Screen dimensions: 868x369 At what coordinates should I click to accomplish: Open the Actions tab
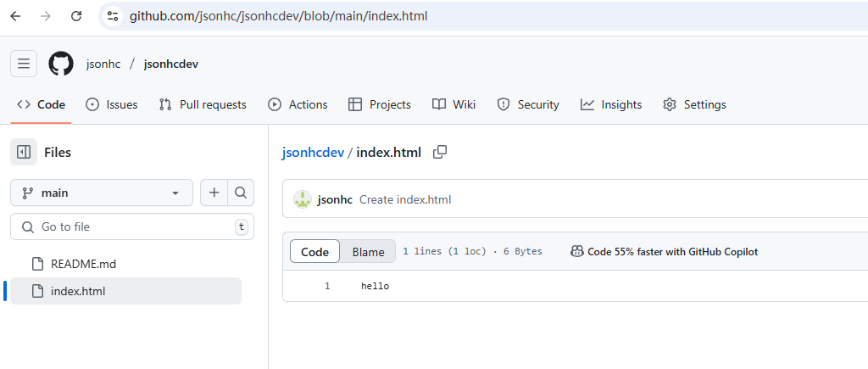click(298, 104)
